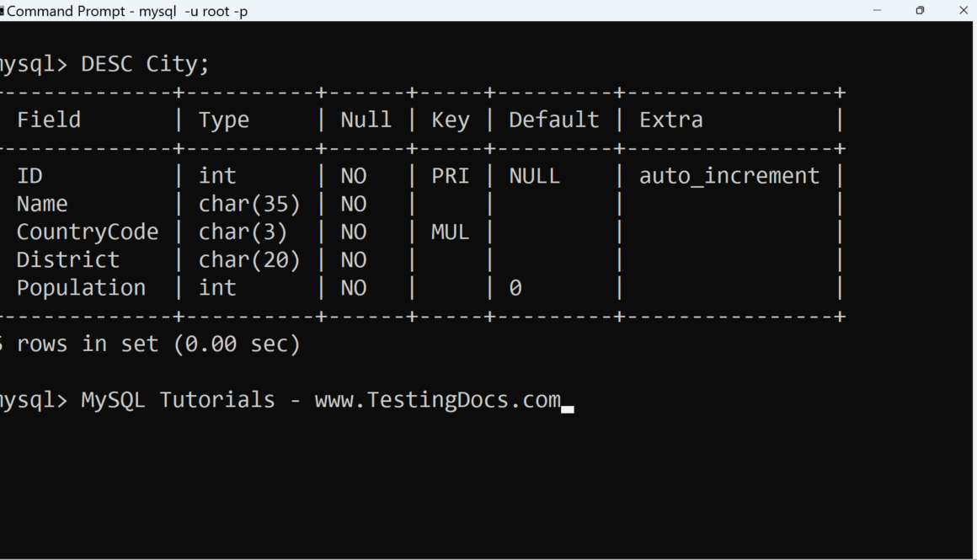This screenshot has width=977, height=560.
Task: Click the Command Prompt icon in title bar
Action: coord(3,11)
